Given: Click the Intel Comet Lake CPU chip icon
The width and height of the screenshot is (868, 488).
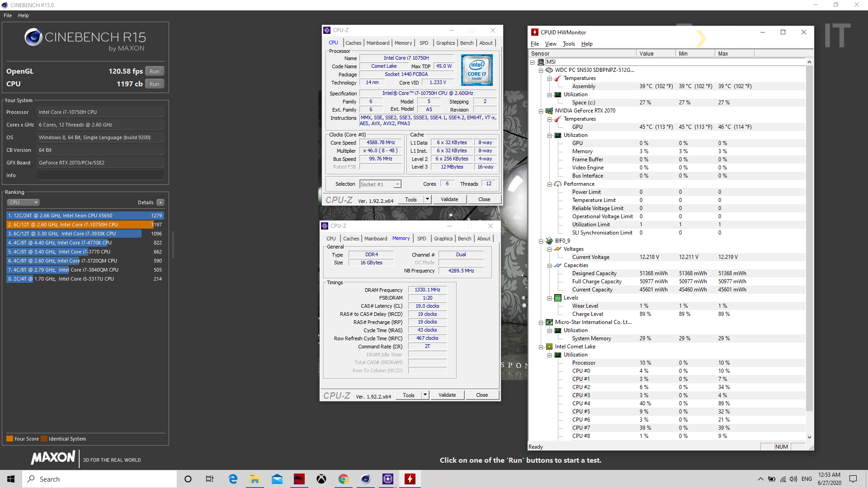Looking at the screenshot, I should coord(549,347).
